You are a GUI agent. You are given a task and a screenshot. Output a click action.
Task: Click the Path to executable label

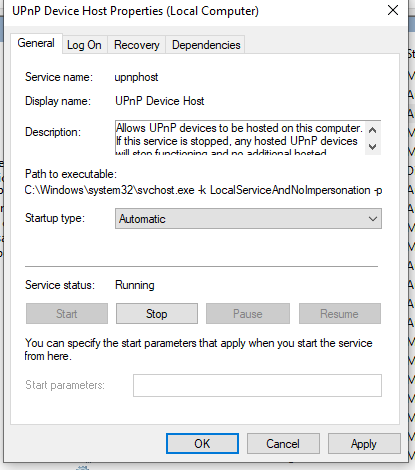(71, 174)
